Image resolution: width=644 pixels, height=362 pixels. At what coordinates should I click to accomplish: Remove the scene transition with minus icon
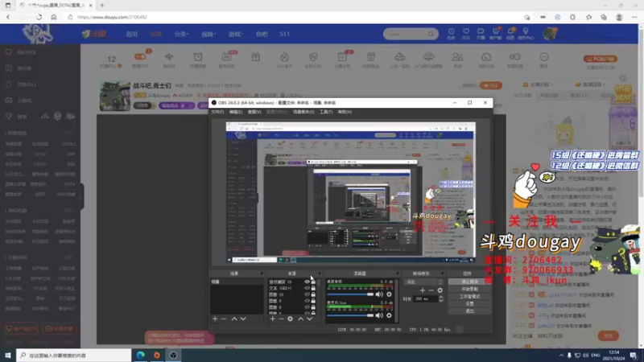(x=431, y=290)
